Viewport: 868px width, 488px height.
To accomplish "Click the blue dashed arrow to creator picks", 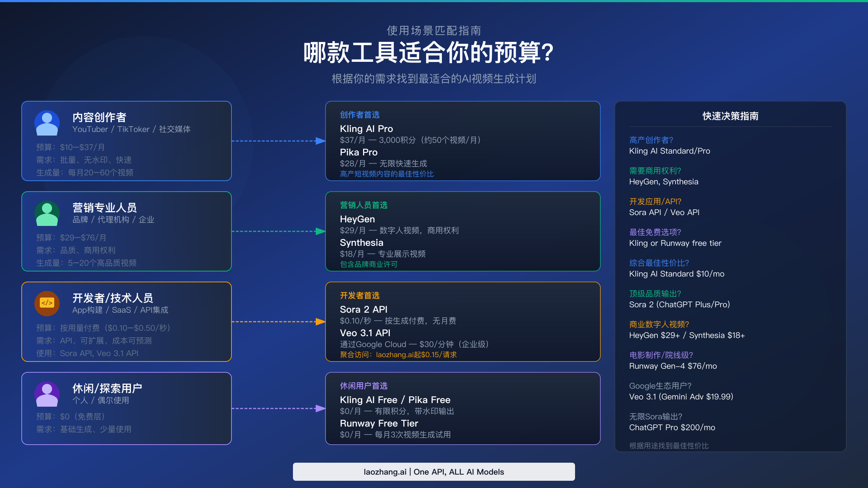I will point(278,141).
